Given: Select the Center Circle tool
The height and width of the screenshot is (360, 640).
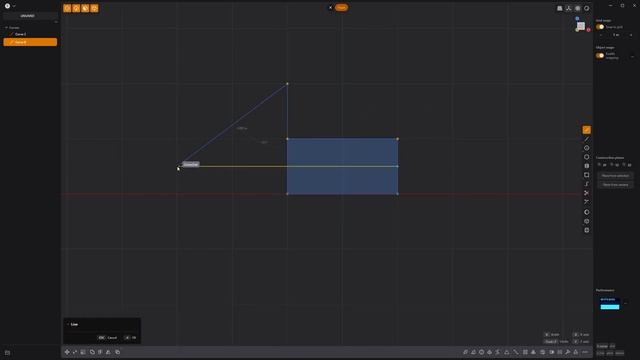Looking at the screenshot, I should (x=587, y=148).
